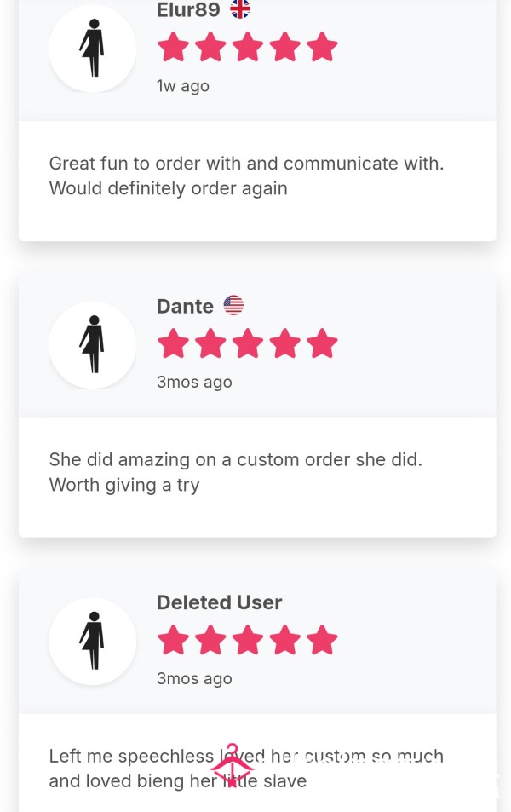Screen dimensions: 511x812
Task: Select fifth star in Deleted User's rating
Action: tap(322, 640)
